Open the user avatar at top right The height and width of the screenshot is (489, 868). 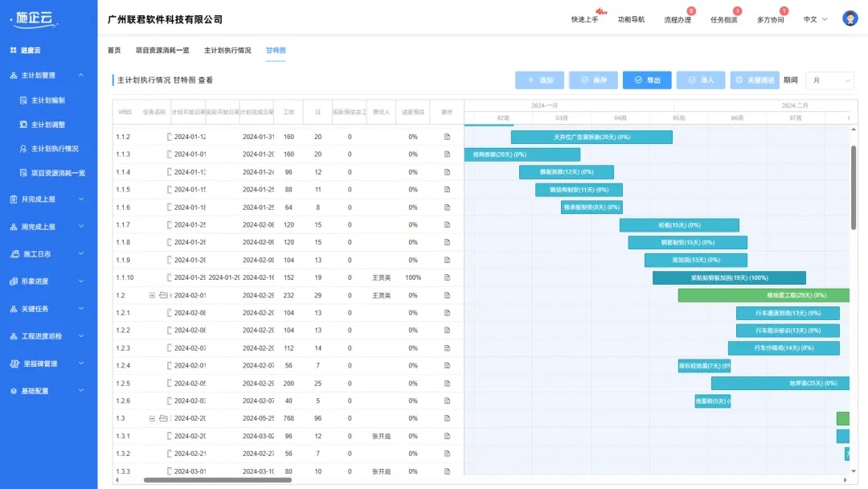[x=850, y=18]
